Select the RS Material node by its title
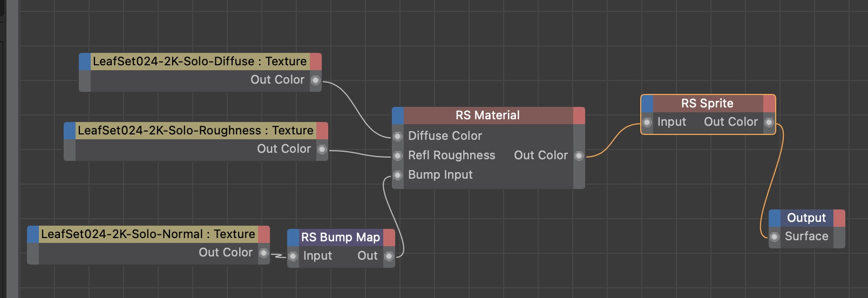The height and width of the screenshot is (298, 868). coord(487,116)
